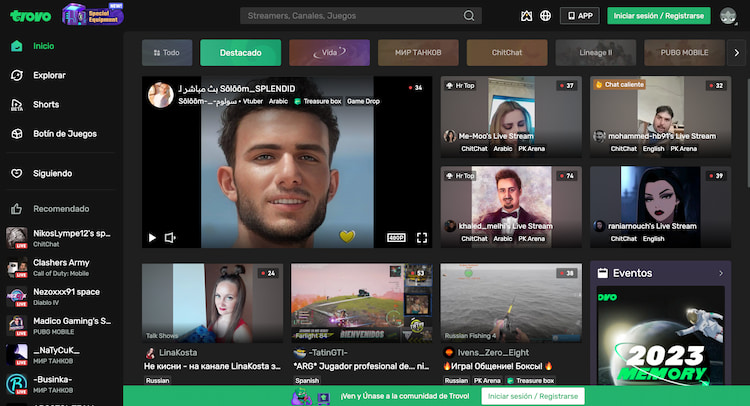This screenshot has width=750, height=406.
Task: Play the featured Sölõõm stream
Action: point(152,238)
